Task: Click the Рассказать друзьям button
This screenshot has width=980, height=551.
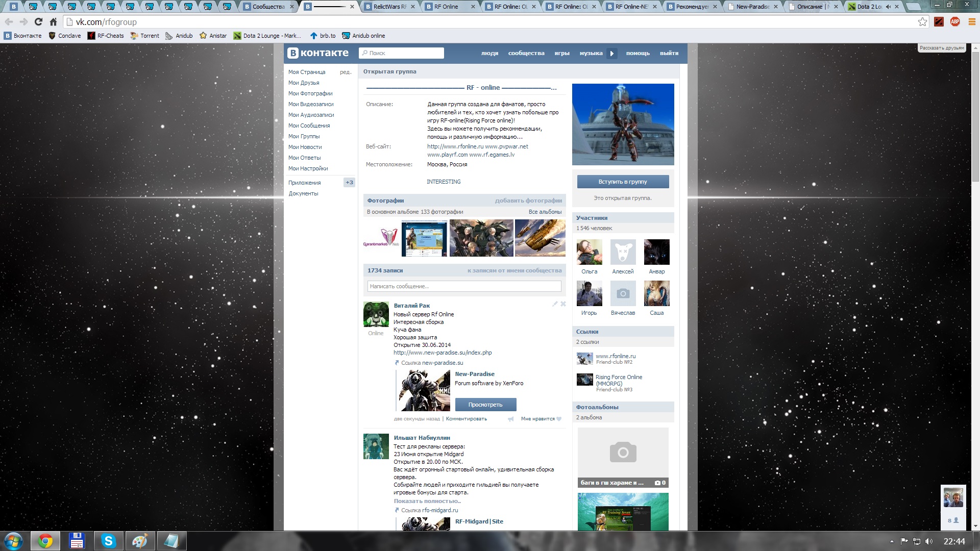Action: click(941, 48)
